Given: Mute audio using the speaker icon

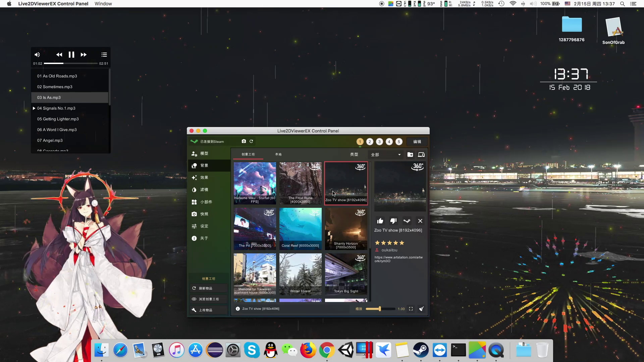Looking at the screenshot, I should click(37, 55).
